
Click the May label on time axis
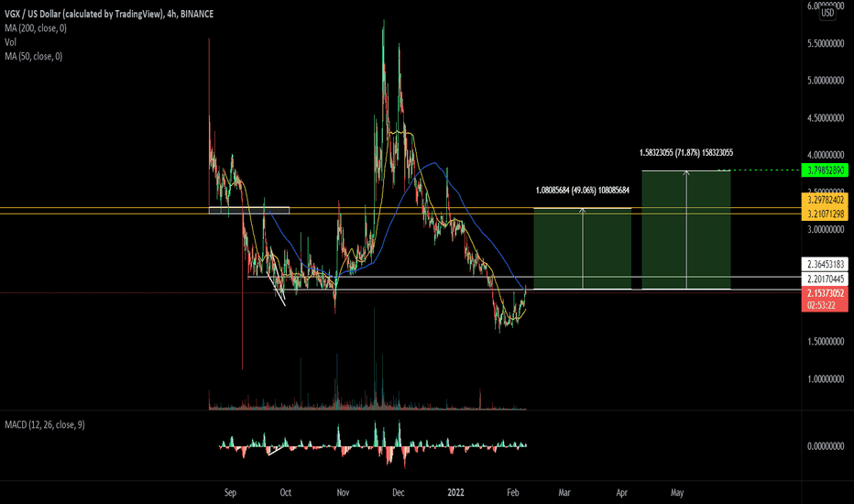click(677, 493)
